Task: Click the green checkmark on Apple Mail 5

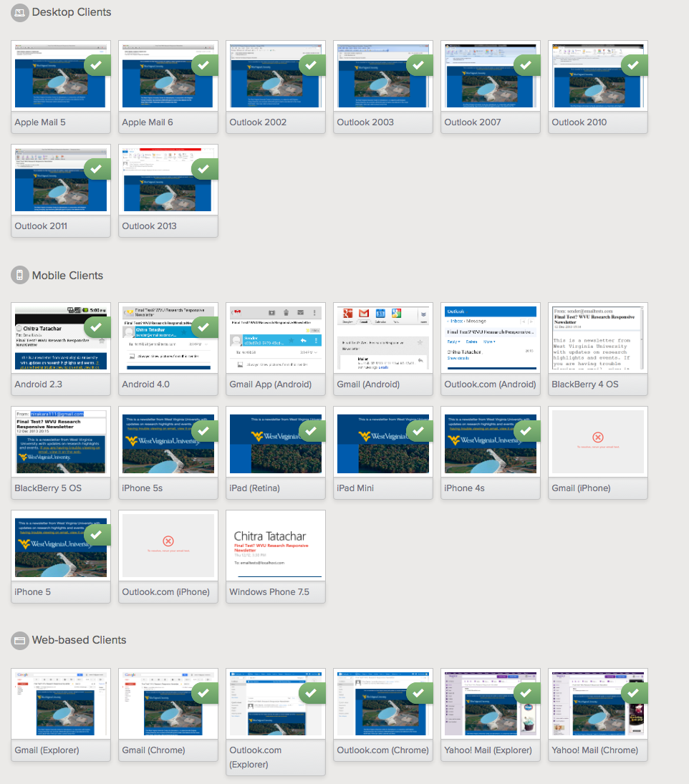Action: [97, 65]
